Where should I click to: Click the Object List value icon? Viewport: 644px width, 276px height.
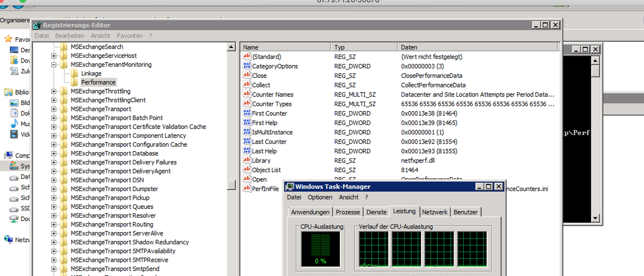point(247,170)
